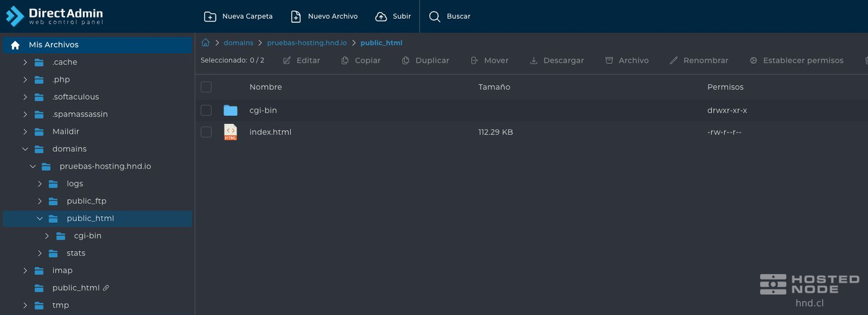Click the Nueva Carpeta folder-plus icon
Viewport: 868px width, 315px height.
[x=210, y=17]
